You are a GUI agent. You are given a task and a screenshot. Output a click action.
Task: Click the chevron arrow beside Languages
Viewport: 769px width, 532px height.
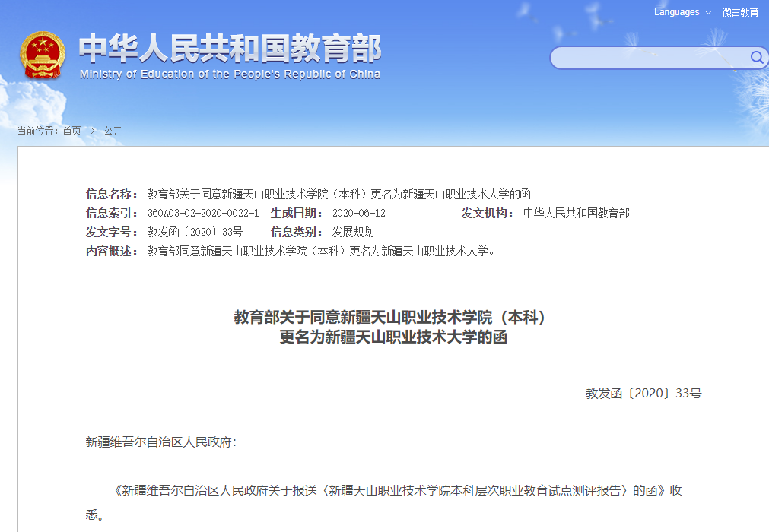(x=707, y=13)
